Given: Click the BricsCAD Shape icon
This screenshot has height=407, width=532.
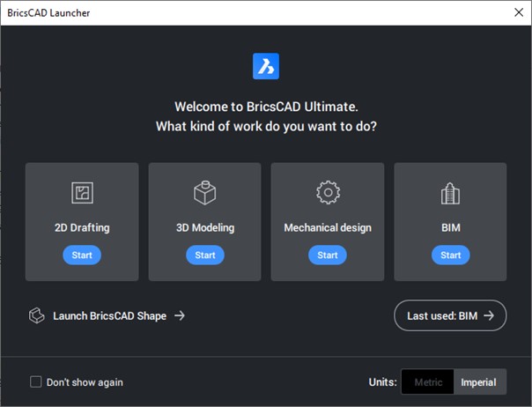Looking at the screenshot, I should point(36,315).
